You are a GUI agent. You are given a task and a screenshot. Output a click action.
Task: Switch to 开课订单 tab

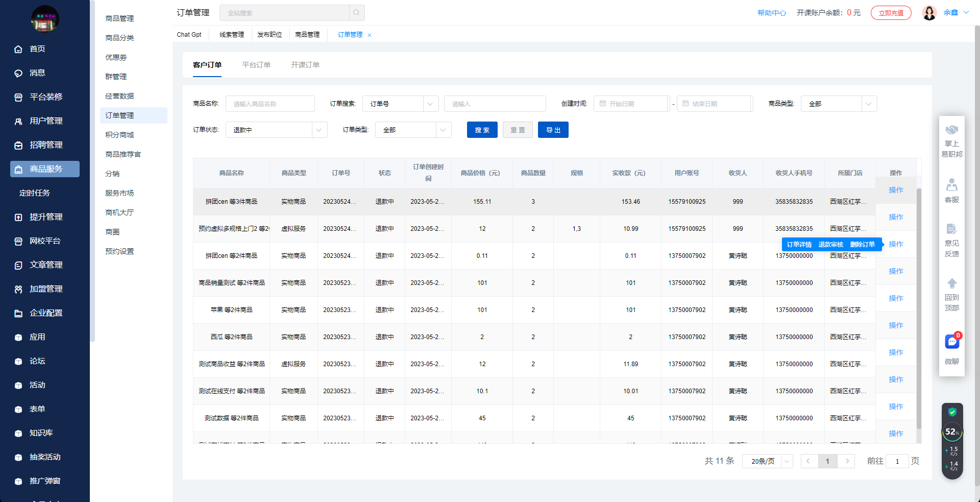pyautogui.click(x=305, y=65)
